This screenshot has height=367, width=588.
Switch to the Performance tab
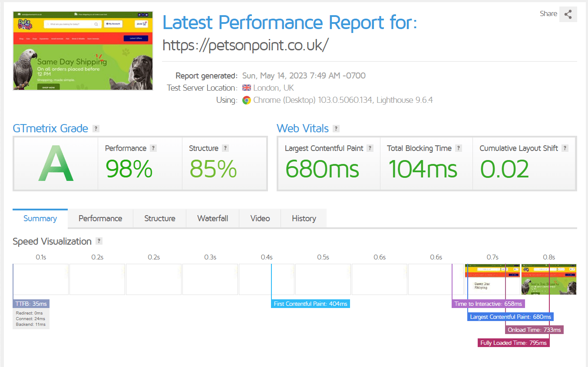[x=100, y=218]
